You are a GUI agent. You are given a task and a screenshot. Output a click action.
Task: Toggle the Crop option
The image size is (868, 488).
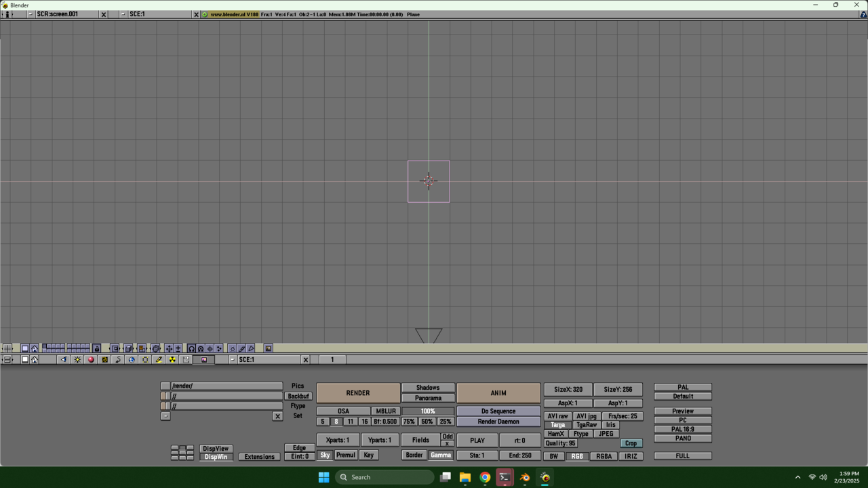[631, 443]
